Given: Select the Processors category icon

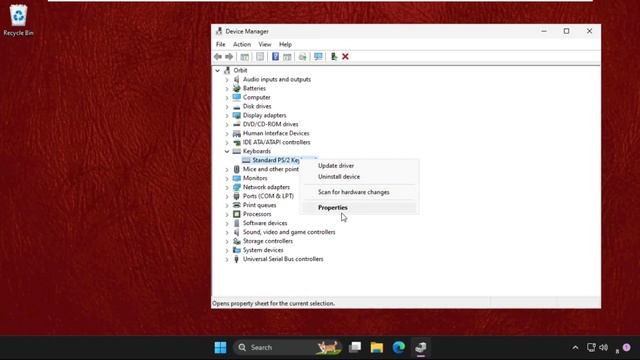Looking at the screenshot, I should coord(236,214).
